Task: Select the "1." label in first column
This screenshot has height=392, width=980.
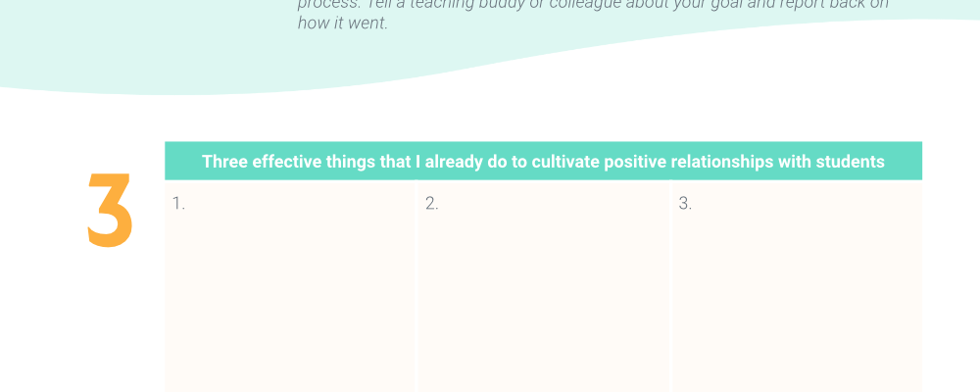Action: pyautogui.click(x=178, y=203)
